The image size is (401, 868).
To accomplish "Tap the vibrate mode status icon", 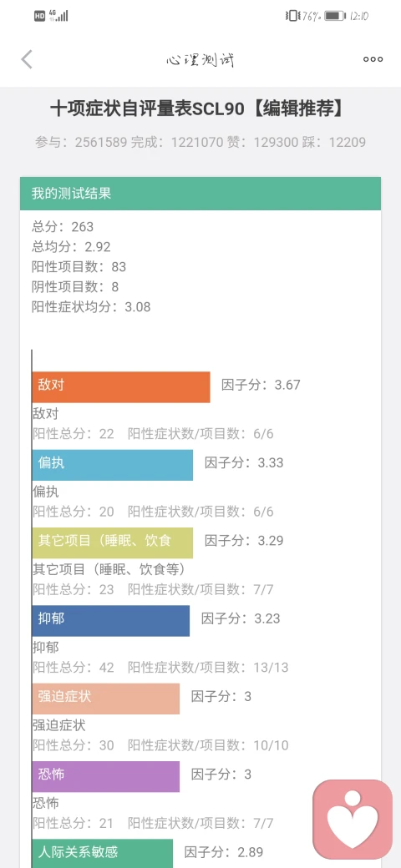I will [292, 16].
